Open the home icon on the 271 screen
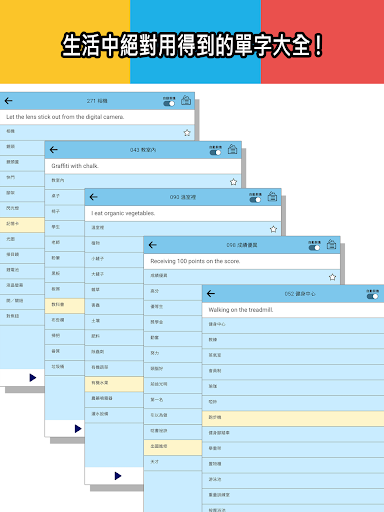The image size is (384, 512). [x=186, y=100]
